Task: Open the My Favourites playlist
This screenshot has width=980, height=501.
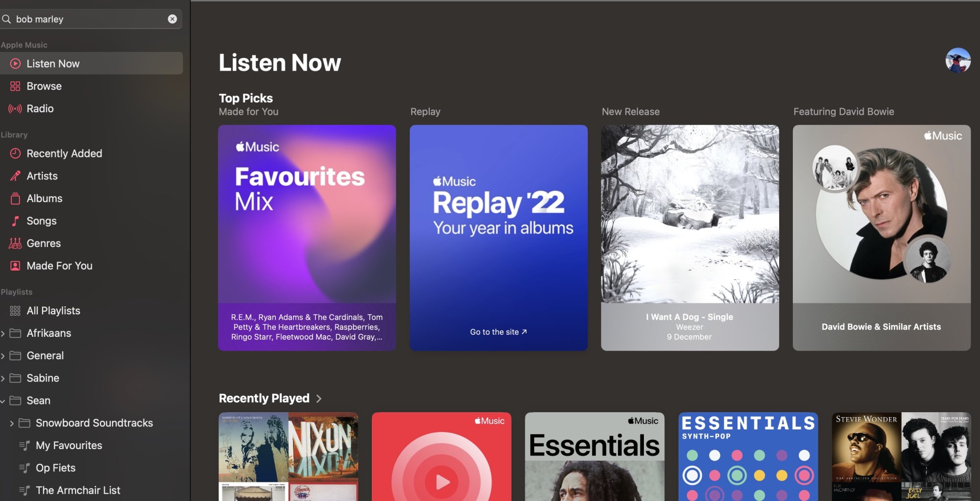Action: [x=91, y=446]
